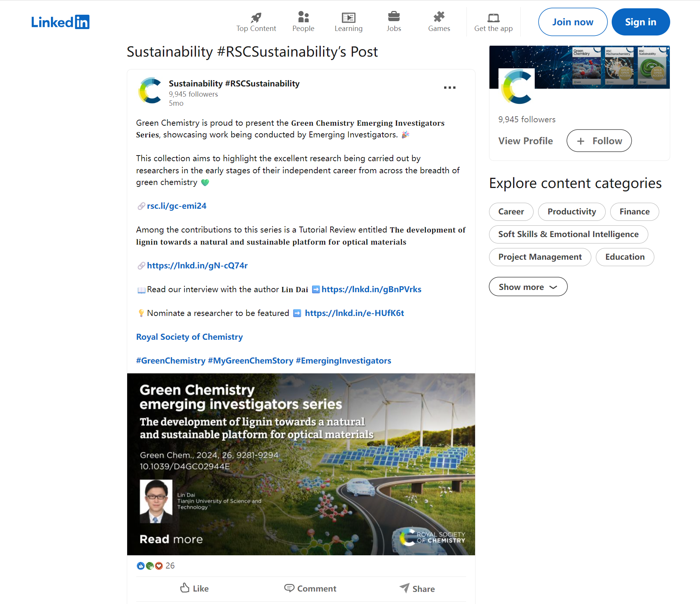Click the #EmergingInvestigators hashtag
The height and width of the screenshot is (604, 700).
(x=343, y=361)
